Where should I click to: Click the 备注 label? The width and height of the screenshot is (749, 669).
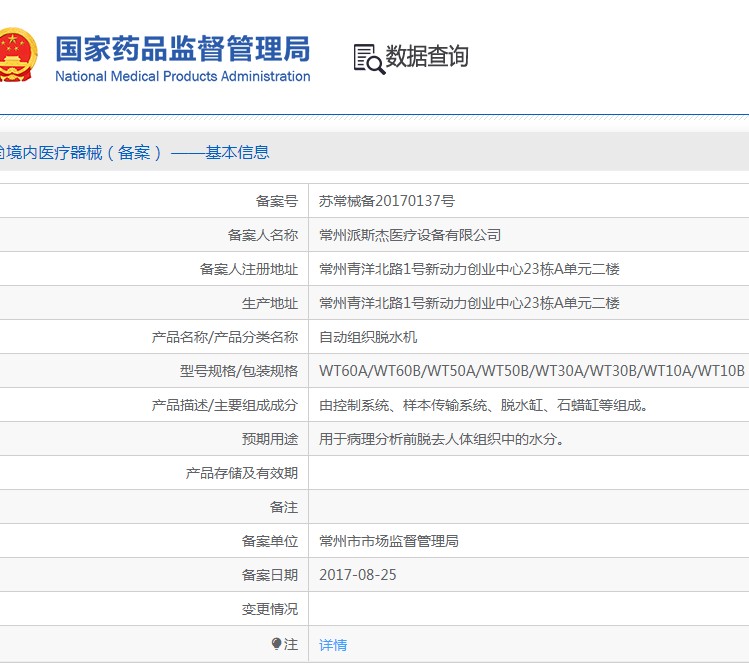284,507
